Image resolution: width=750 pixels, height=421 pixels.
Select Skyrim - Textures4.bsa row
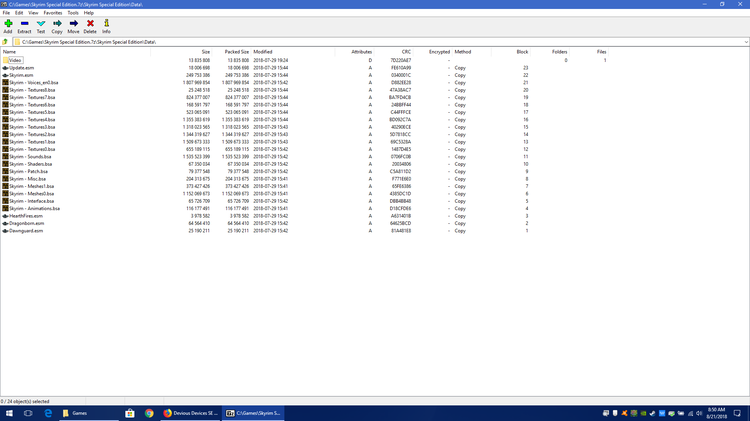pos(32,120)
